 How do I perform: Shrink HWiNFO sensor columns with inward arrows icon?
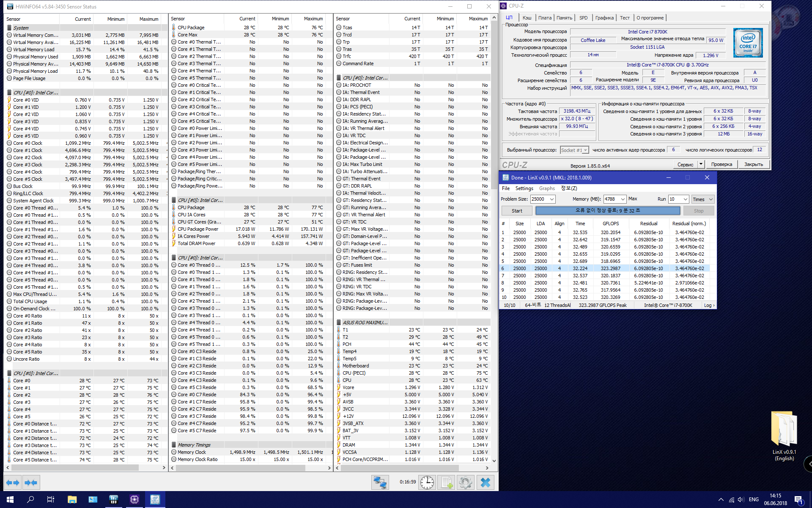[x=30, y=483]
